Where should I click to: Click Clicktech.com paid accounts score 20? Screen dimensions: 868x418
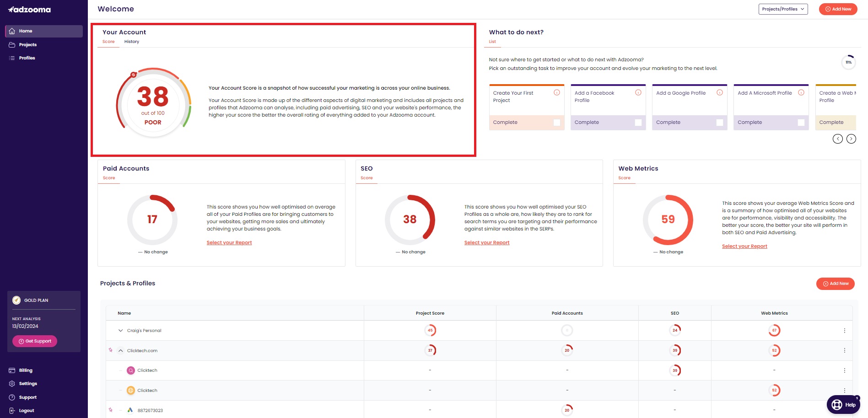click(567, 350)
